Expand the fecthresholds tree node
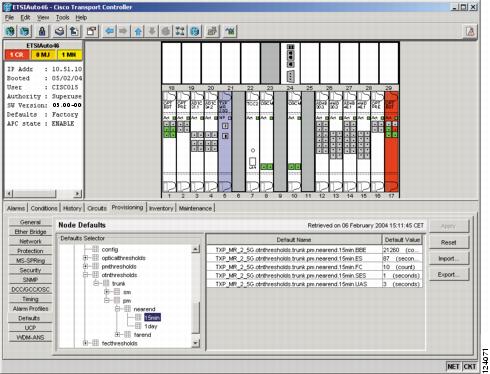 (x=85, y=343)
